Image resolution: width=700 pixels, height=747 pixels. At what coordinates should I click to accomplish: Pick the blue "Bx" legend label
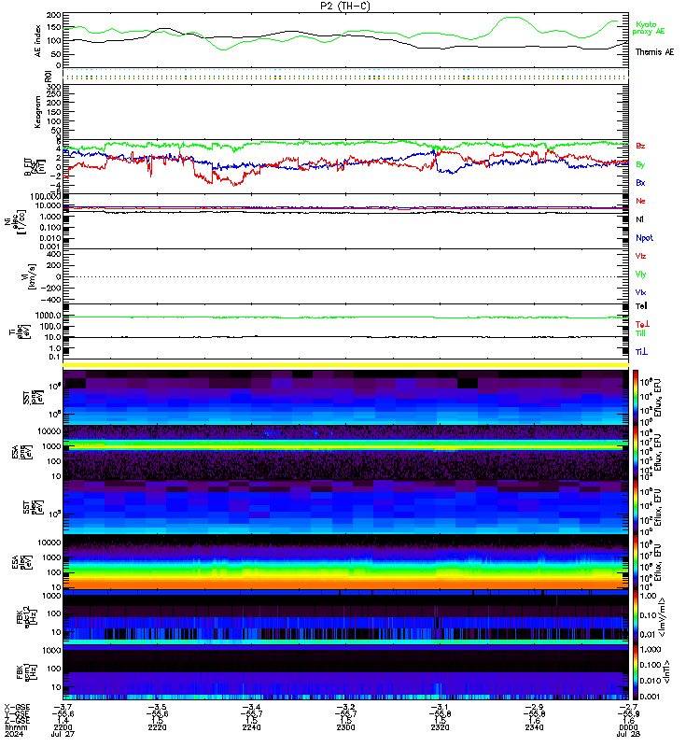point(640,182)
